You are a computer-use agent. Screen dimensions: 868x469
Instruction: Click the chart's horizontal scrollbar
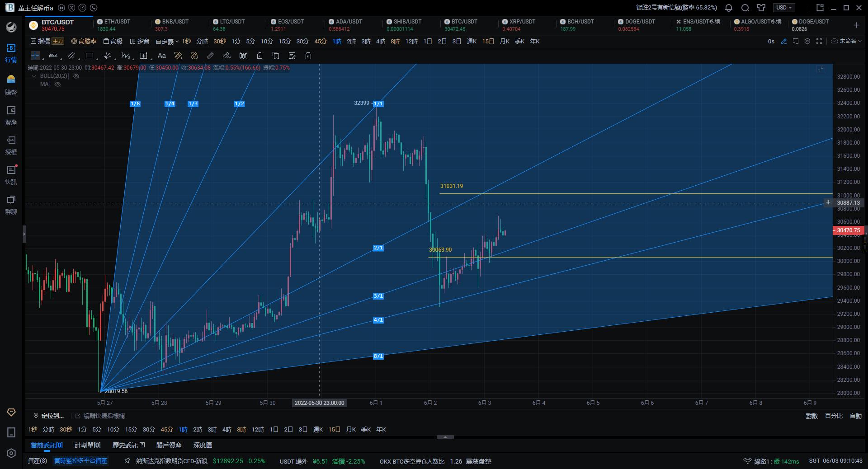(x=445, y=437)
